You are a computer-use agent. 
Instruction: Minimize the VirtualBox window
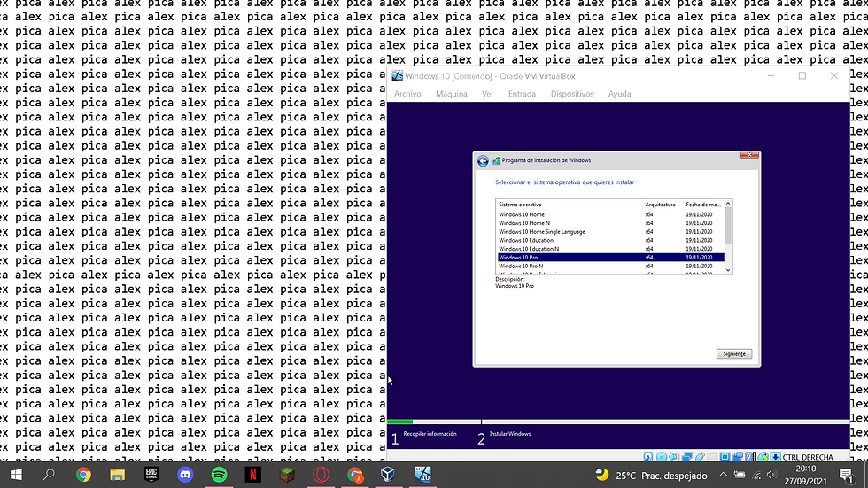coord(771,76)
